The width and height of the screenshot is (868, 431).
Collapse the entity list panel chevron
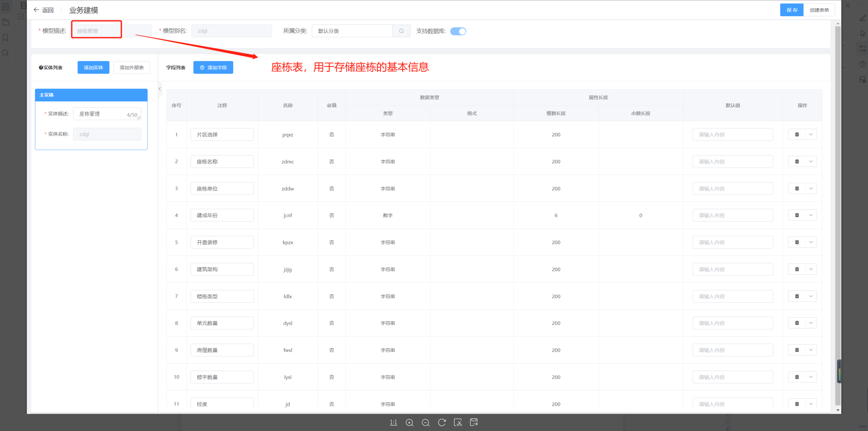click(x=160, y=89)
